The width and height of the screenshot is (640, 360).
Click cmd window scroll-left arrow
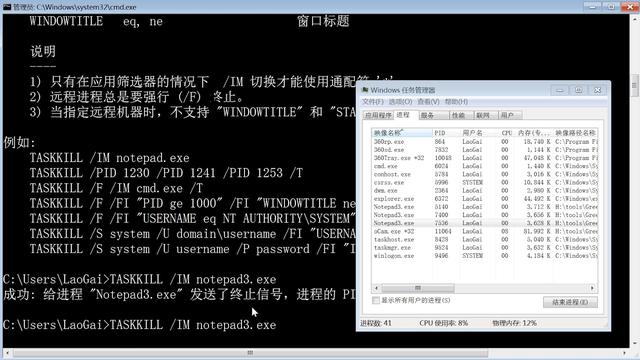(x=7, y=353)
